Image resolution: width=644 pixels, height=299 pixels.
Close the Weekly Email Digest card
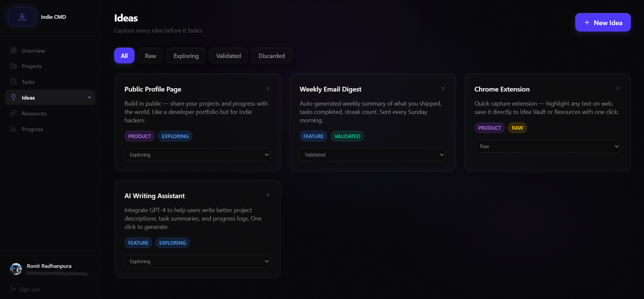(443, 88)
